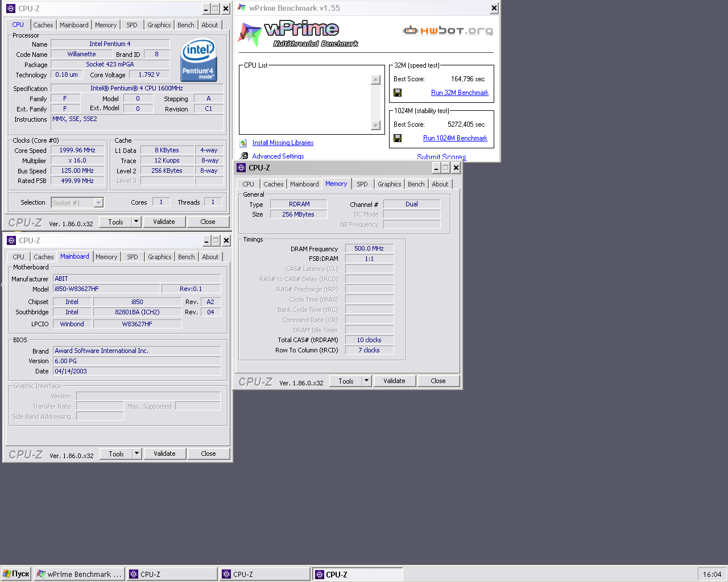Click the Southbridge value 82801BA (ICH2)
728x582 pixels.
click(137, 312)
